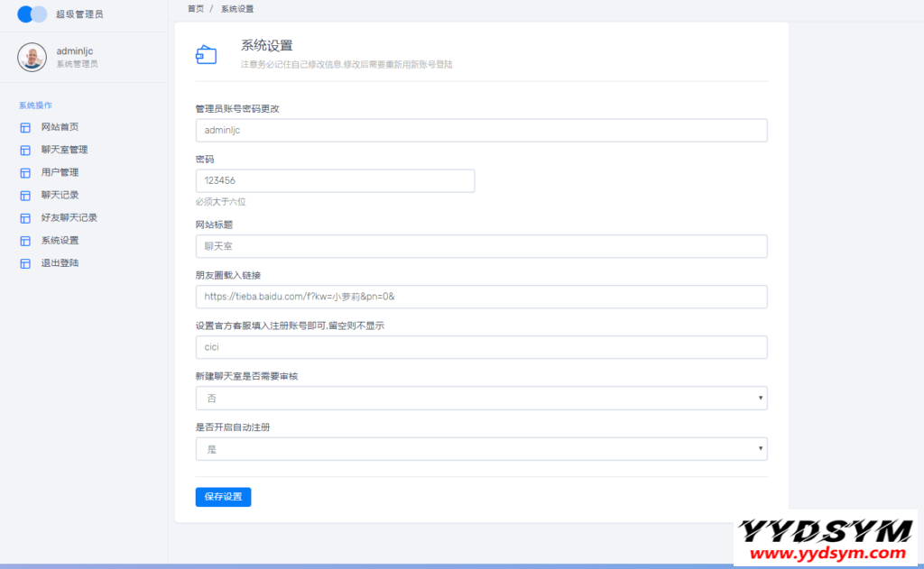Image resolution: width=924 pixels, height=569 pixels.
Task: Click the icon beside 聊天记录
Action: tap(25, 195)
